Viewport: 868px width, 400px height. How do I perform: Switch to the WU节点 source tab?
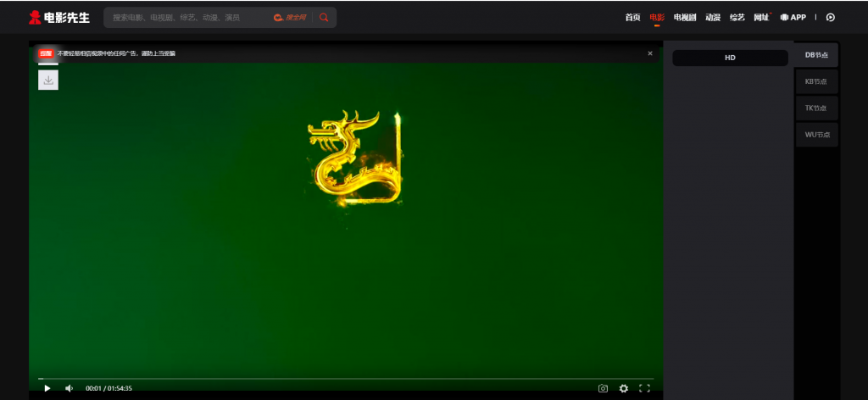click(816, 135)
